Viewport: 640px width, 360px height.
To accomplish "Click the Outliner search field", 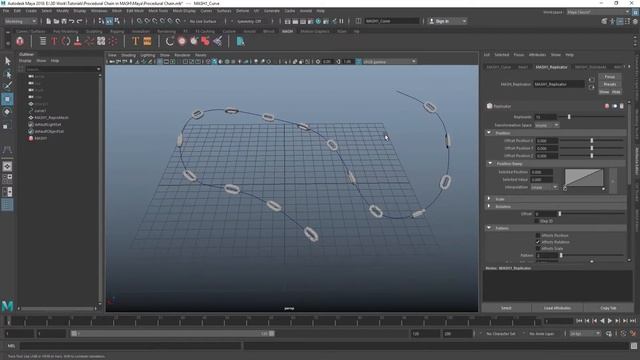I will tap(63, 69).
